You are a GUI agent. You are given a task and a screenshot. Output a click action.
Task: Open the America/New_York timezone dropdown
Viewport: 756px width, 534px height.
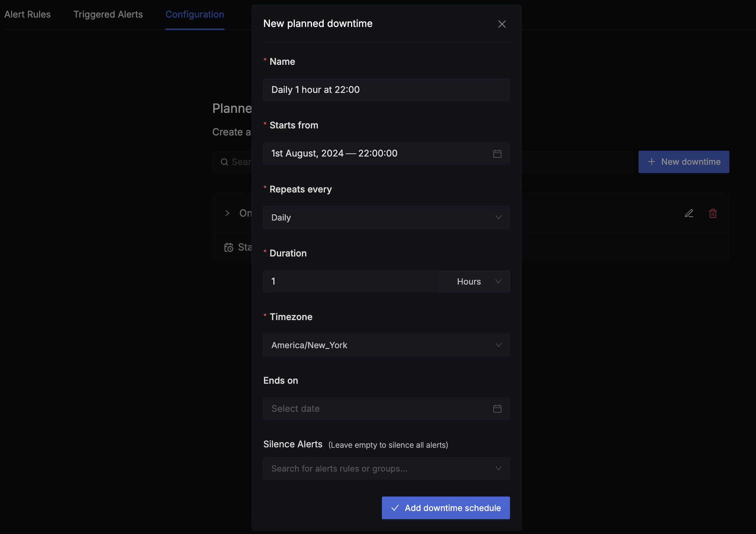(387, 345)
